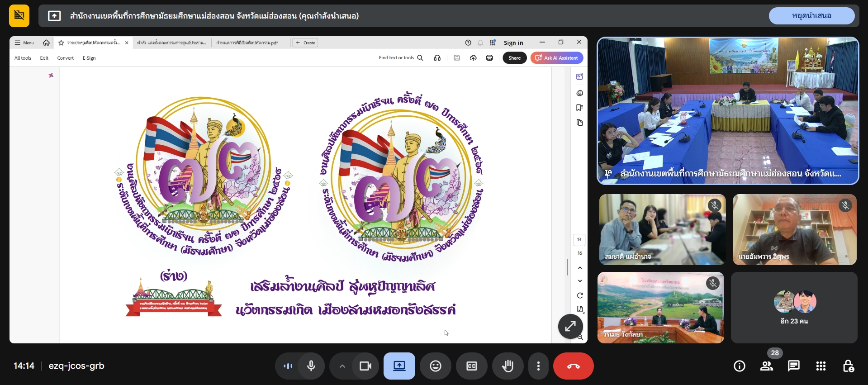Show the participants list
The height and width of the screenshot is (385, 868).
coord(767,366)
